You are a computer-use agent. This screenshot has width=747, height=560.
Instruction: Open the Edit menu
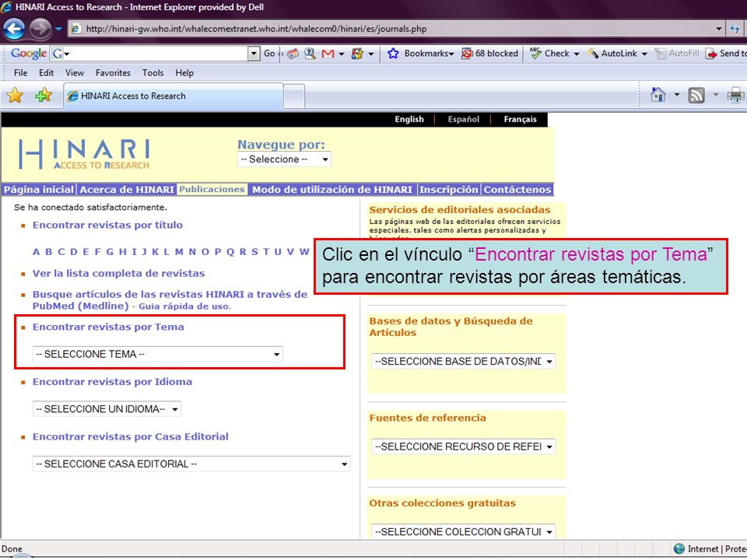[x=46, y=73]
